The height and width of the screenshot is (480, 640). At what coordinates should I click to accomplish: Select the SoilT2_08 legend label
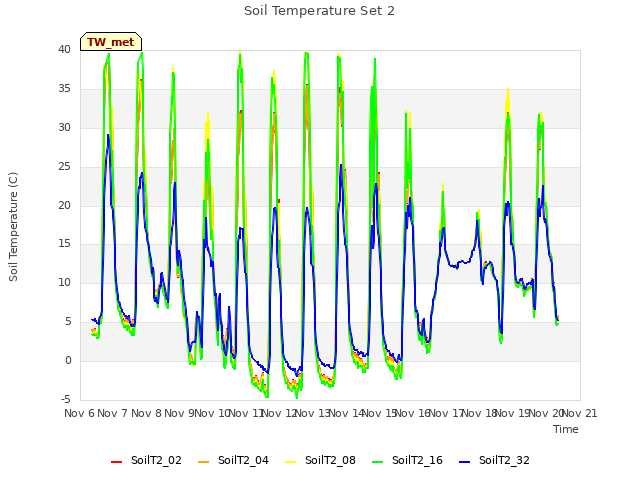[x=330, y=460]
